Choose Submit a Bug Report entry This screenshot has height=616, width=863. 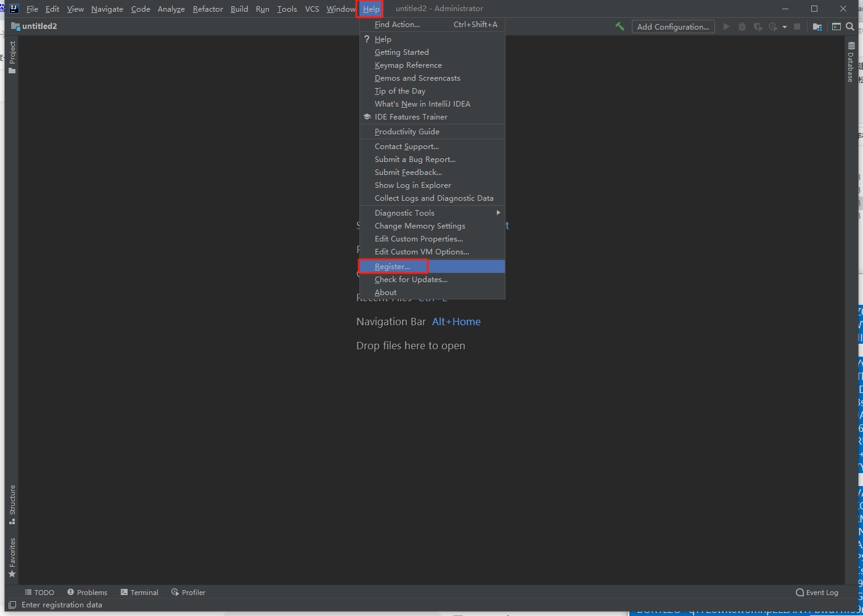(x=432, y=159)
